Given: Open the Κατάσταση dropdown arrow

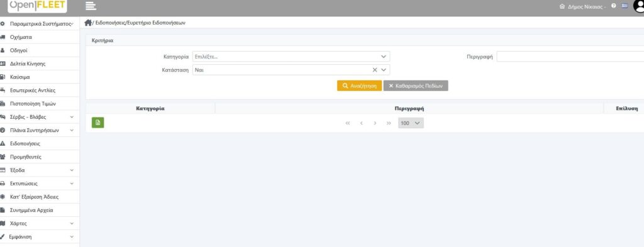Looking at the screenshot, I should 384,70.
